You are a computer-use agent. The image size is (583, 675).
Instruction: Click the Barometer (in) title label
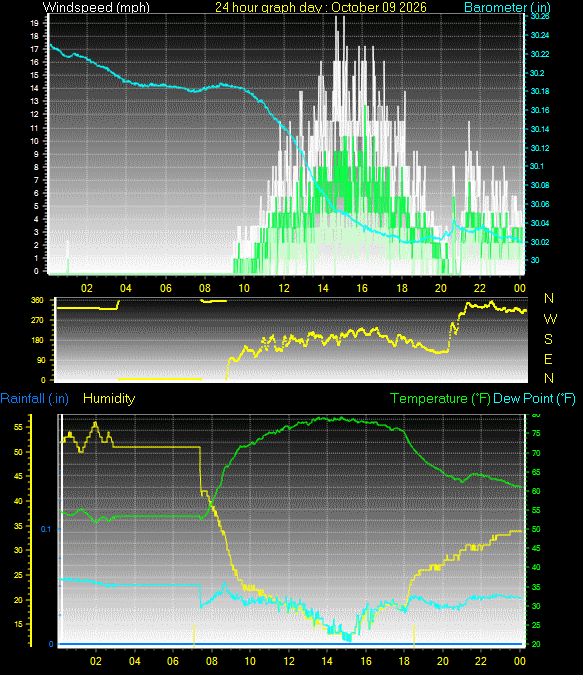pyautogui.click(x=507, y=7)
